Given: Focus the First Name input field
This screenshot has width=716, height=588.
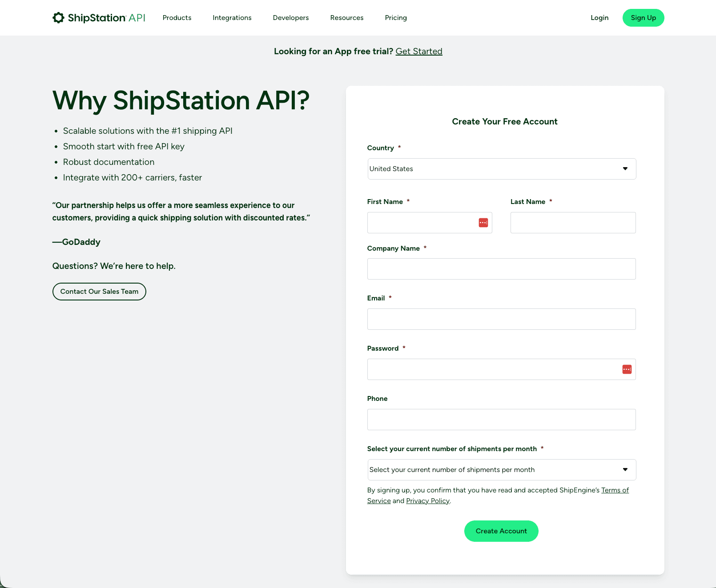Looking at the screenshot, I should pyautogui.click(x=430, y=223).
